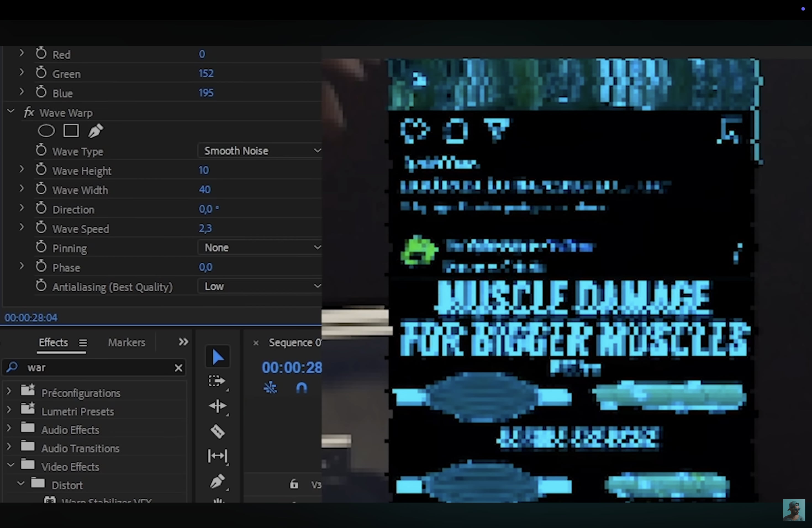Pick the Ripple Edit tool
The image size is (812, 528).
[217, 406]
